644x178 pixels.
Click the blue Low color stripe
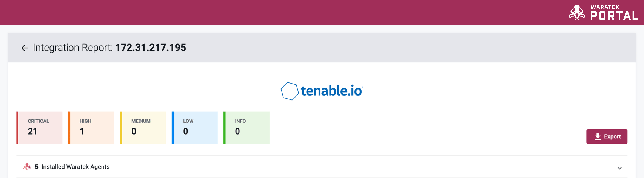tap(173, 128)
